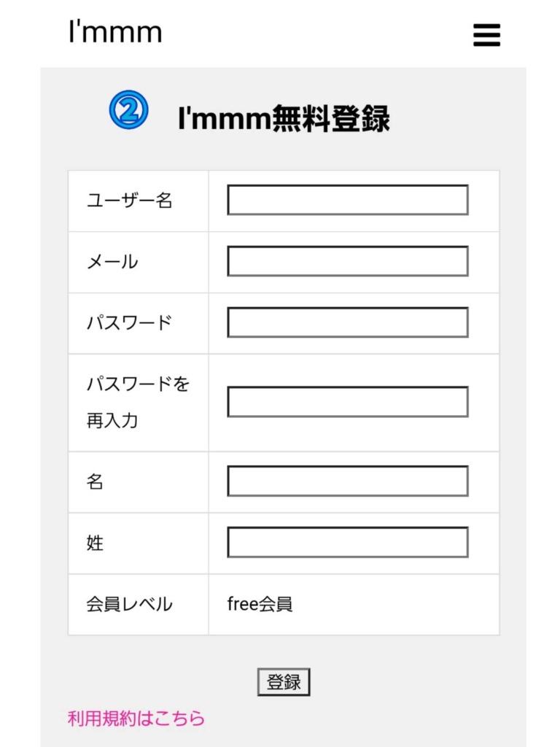The height and width of the screenshot is (747, 560).
Task: Click the 名 first name field
Action: click(347, 481)
